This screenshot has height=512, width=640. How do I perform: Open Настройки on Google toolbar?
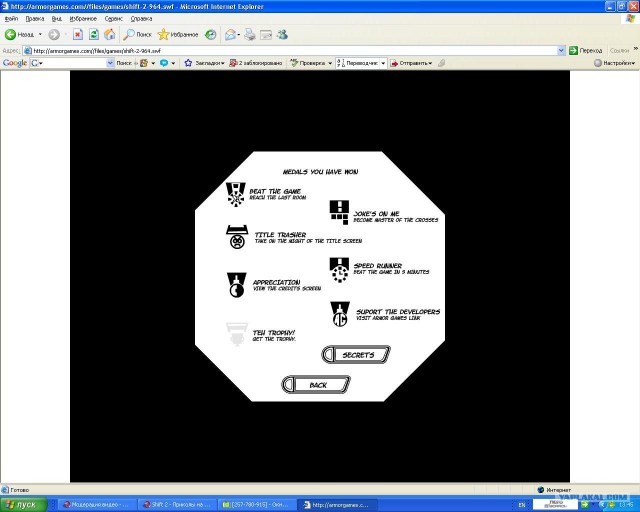click(615, 63)
